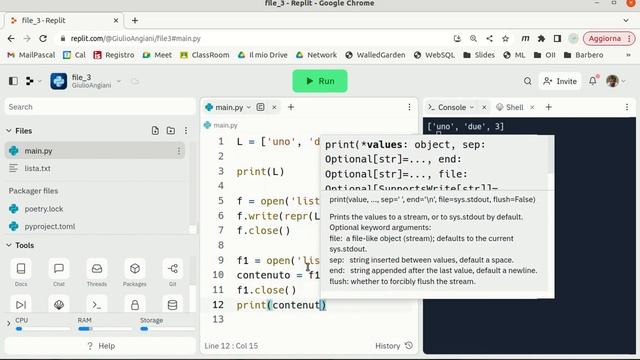Close the Console tab

pos(484,107)
